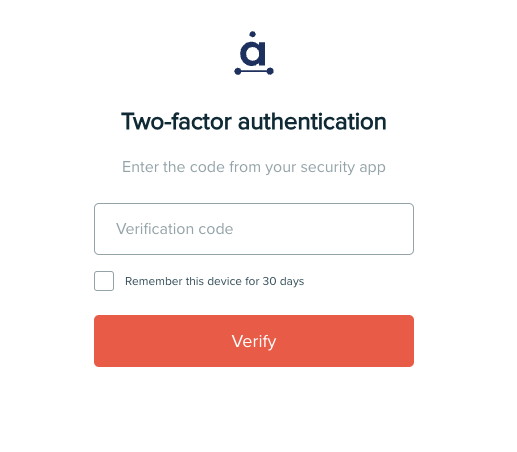Click the 'security app' words in the subtitle

[x=343, y=168]
